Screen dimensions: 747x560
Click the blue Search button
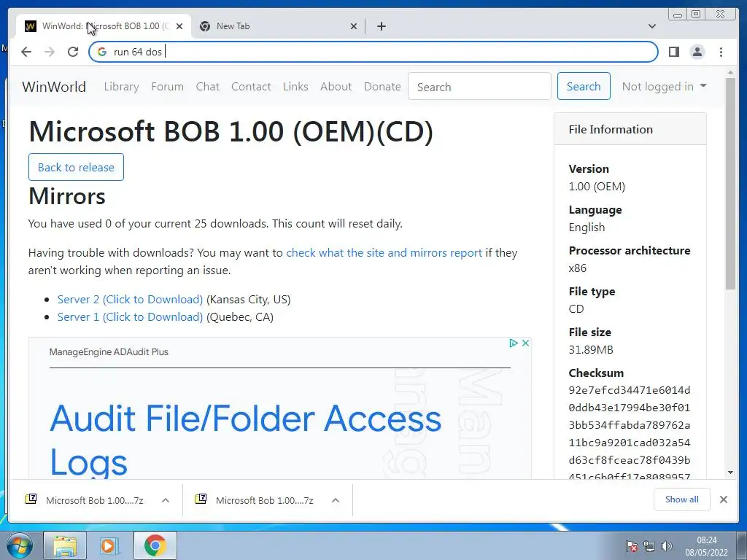[584, 86]
